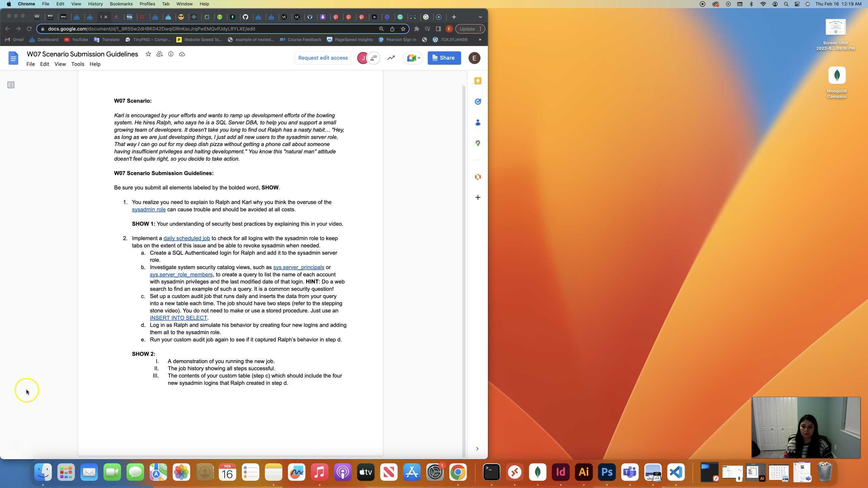Star the W07 Scenario document
This screenshot has width=868, height=488.
pyautogui.click(x=148, y=54)
